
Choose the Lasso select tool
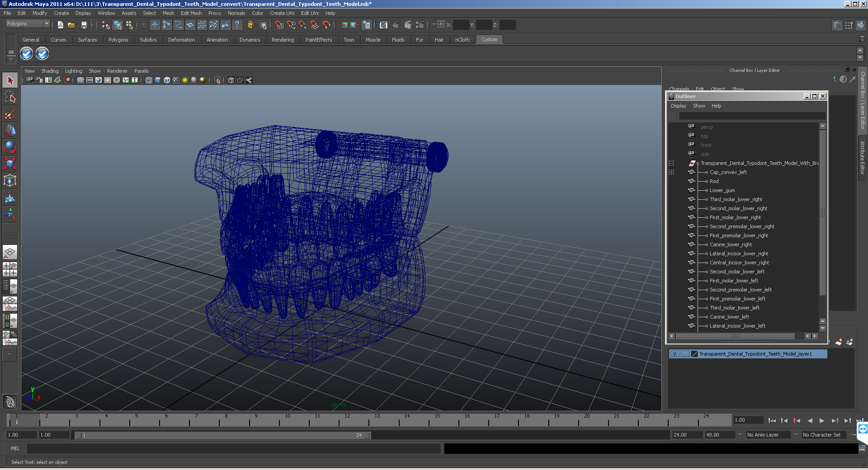point(10,97)
